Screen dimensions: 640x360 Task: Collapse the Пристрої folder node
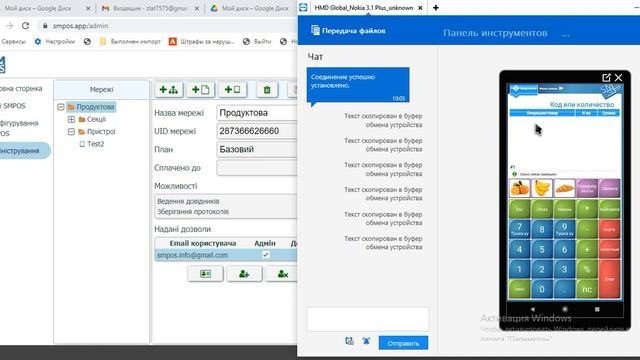click(71, 131)
